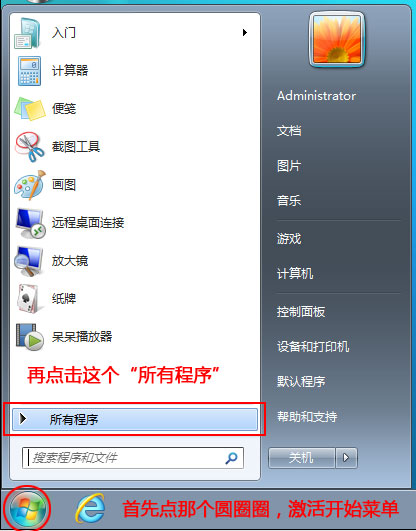This screenshot has height=531, width=416.
Task: Open the Snipping Tool (截图工具) scissors icon
Action: coord(30,147)
